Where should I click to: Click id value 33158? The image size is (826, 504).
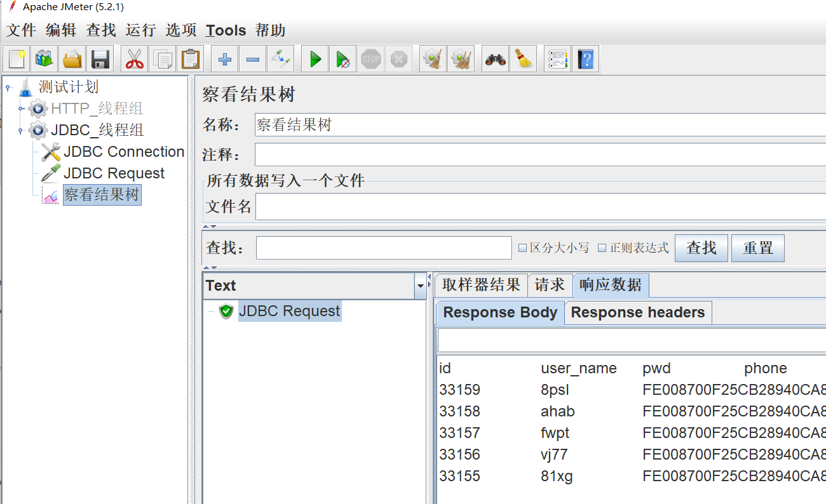[459, 411]
